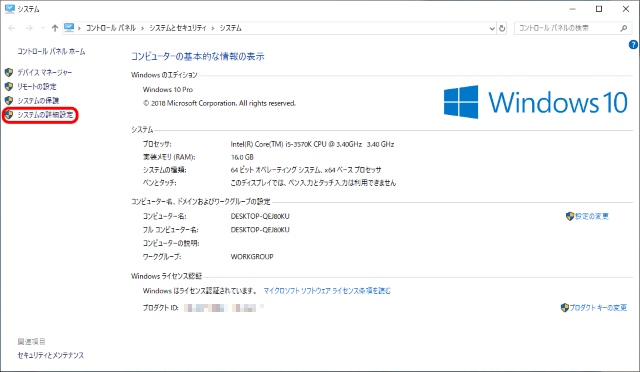Expand chevron after コントロール パネル breadcrumb
The width and height of the screenshot is (640, 372).
(142, 28)
